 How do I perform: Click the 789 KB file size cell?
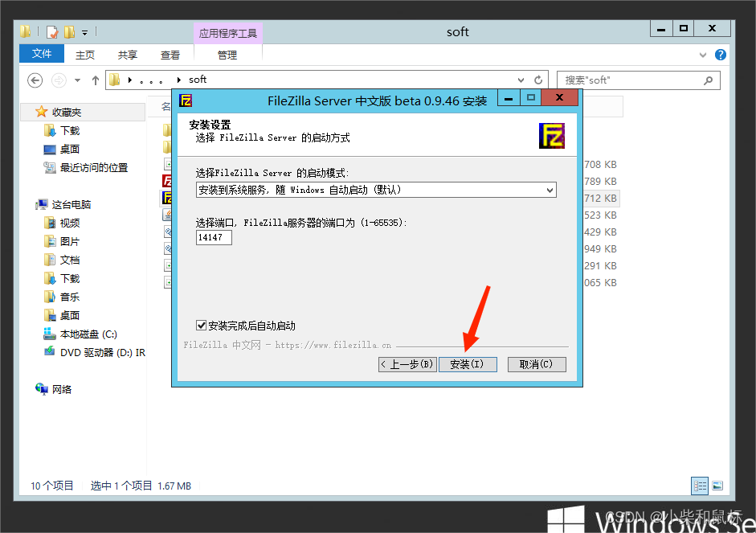(x=600, y=182)
